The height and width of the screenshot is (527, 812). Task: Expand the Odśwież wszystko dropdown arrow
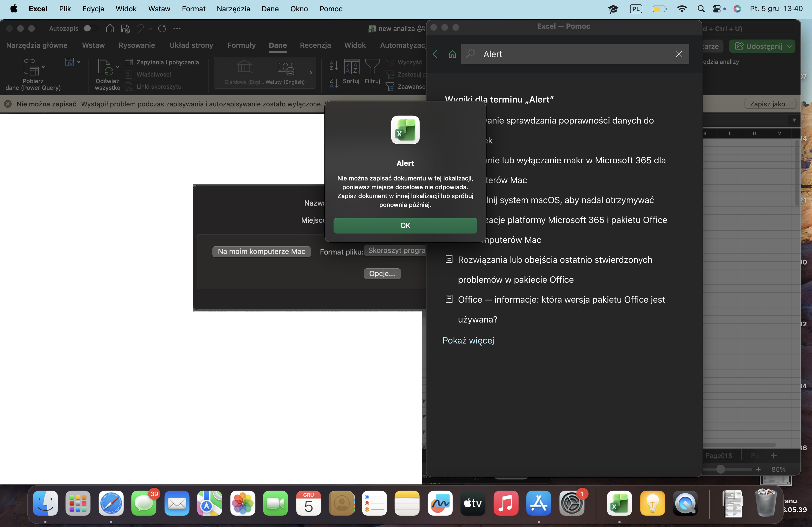click(x=117, y=67)
